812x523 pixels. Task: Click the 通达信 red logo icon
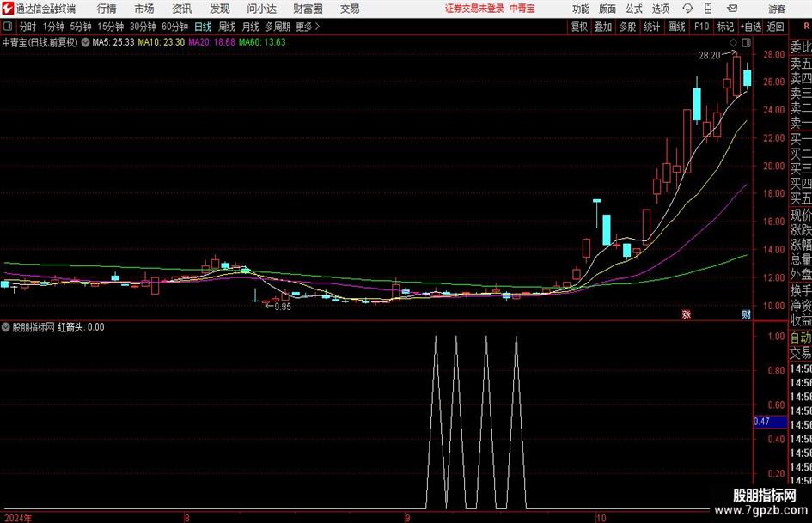7,9
